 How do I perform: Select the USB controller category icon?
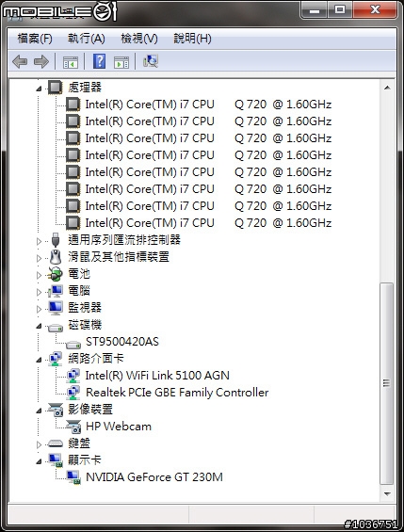56,240
